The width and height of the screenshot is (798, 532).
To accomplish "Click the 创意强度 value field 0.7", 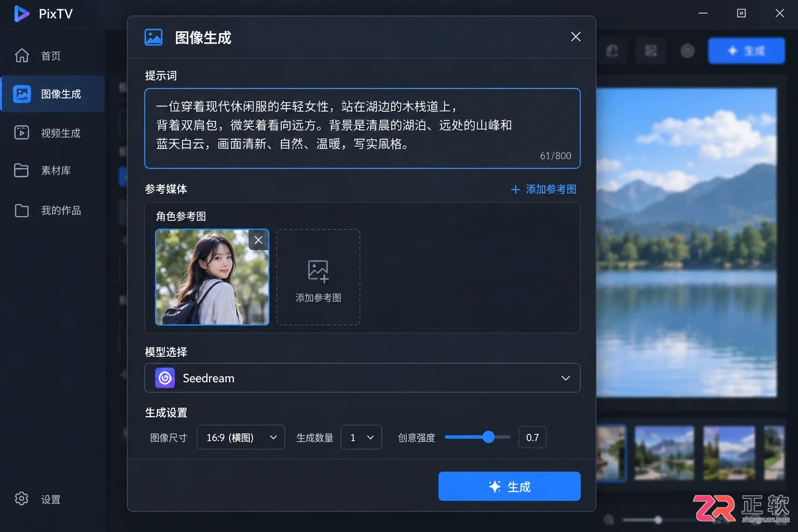I will coord(533,437).
